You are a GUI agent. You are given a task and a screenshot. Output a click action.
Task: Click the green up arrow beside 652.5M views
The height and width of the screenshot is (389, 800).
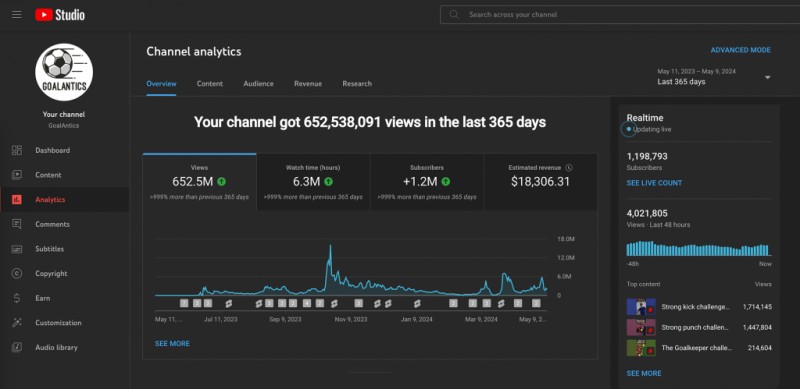click(x=221, y=181)
